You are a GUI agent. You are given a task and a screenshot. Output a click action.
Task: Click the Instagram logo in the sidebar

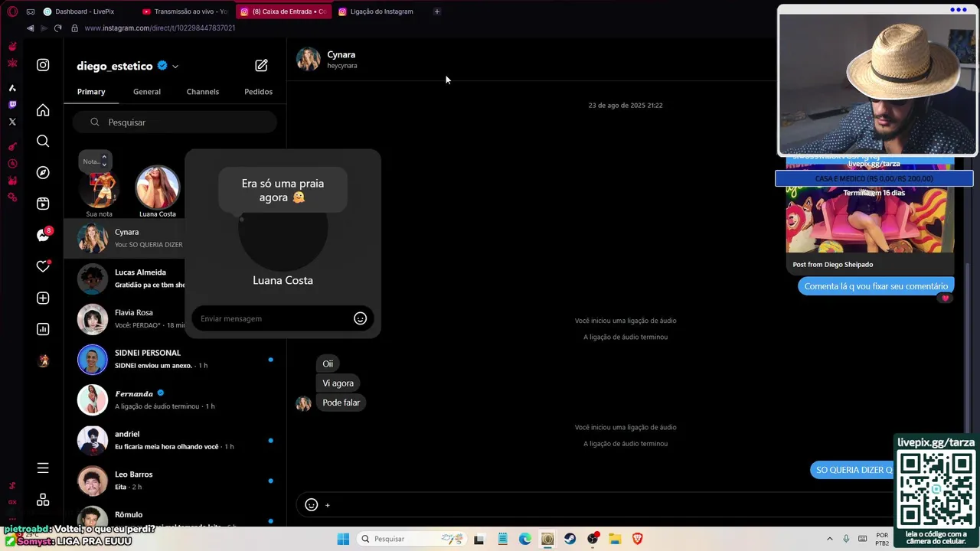43,65
